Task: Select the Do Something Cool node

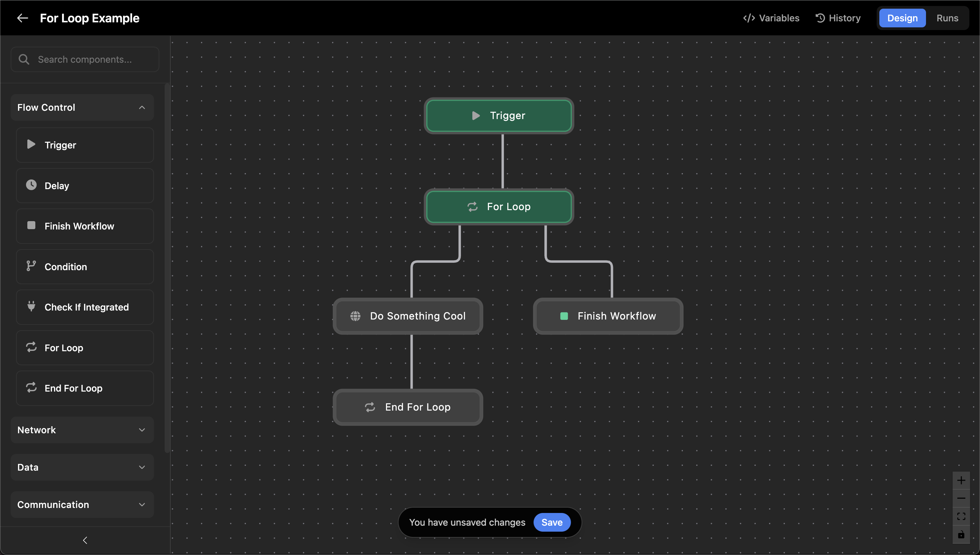Action: [x=408, y=316]
